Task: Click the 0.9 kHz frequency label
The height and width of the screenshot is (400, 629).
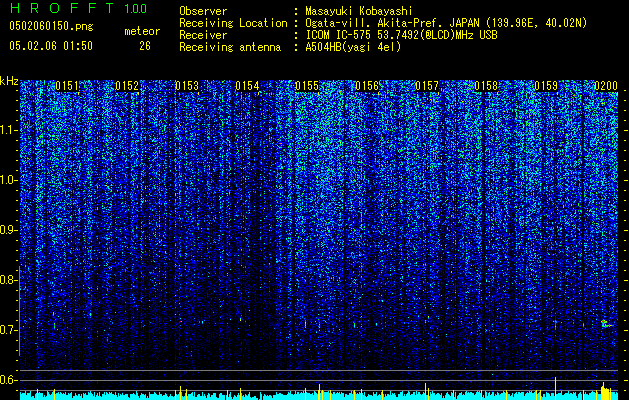Action: point(8,230)
